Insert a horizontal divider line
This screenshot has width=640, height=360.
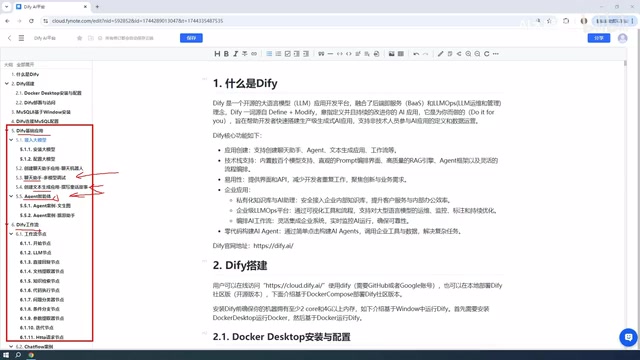[330, 54]
